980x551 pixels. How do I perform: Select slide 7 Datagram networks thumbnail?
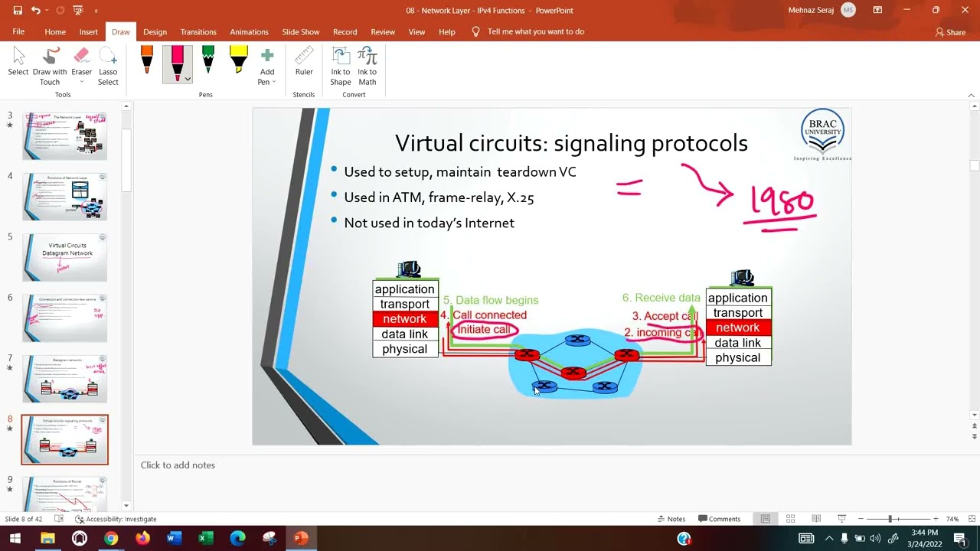point(65,379)
